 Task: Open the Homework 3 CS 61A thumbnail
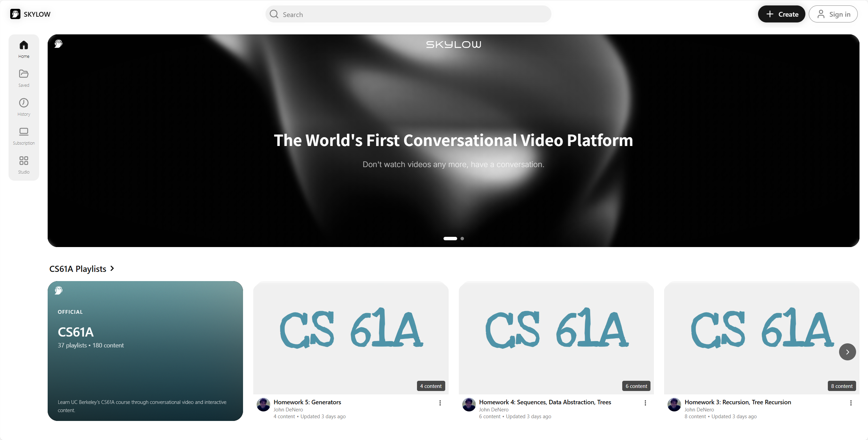pyautogui.click(x=761, y=338)
